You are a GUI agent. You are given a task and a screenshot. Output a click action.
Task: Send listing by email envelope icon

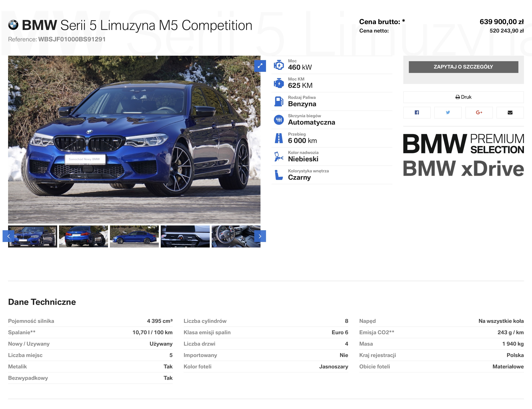coord(510,112)
